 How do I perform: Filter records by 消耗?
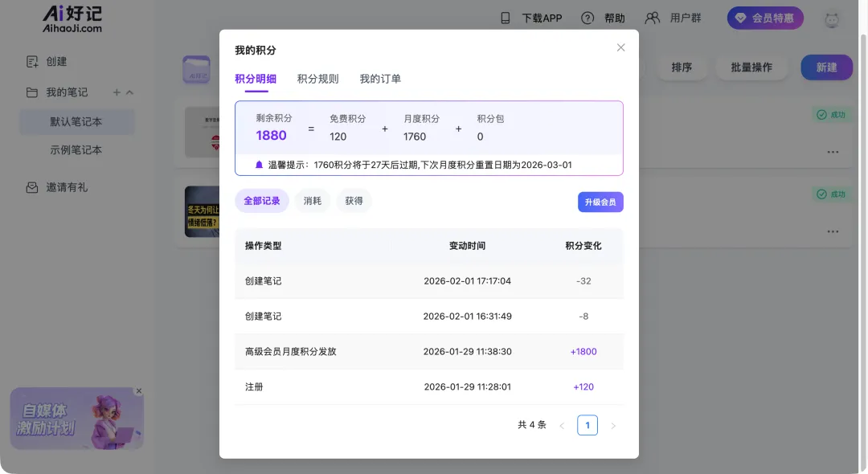313,201
